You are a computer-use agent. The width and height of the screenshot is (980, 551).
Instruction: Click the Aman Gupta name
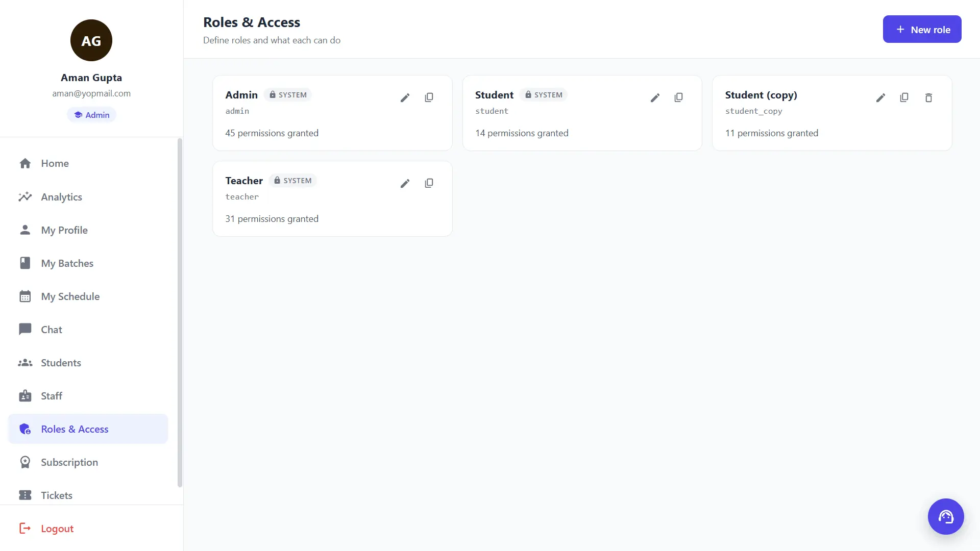click(x=91, y=78)
